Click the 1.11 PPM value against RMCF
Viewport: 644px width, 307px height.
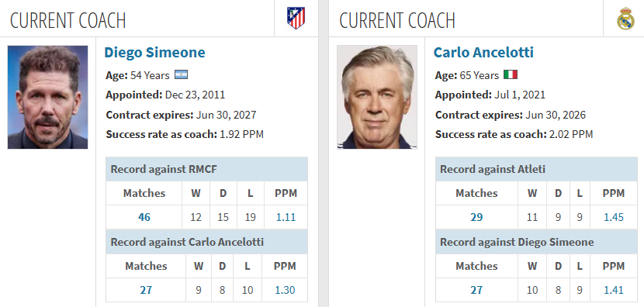pyautogui.click(x=286, y=217)
